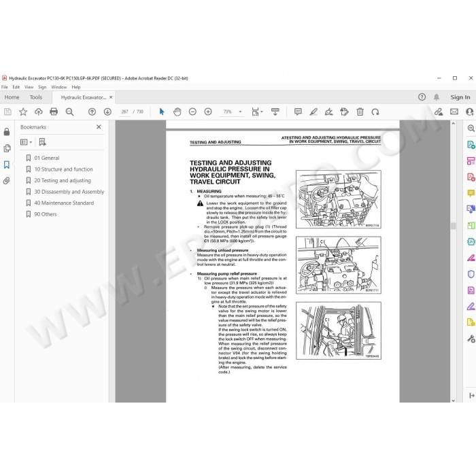Image resolution: width=476 pixels, height=476 pixels.
Task: Open page thumbnails panel icon
Action: pyautogui.click(x=7, y=148)
